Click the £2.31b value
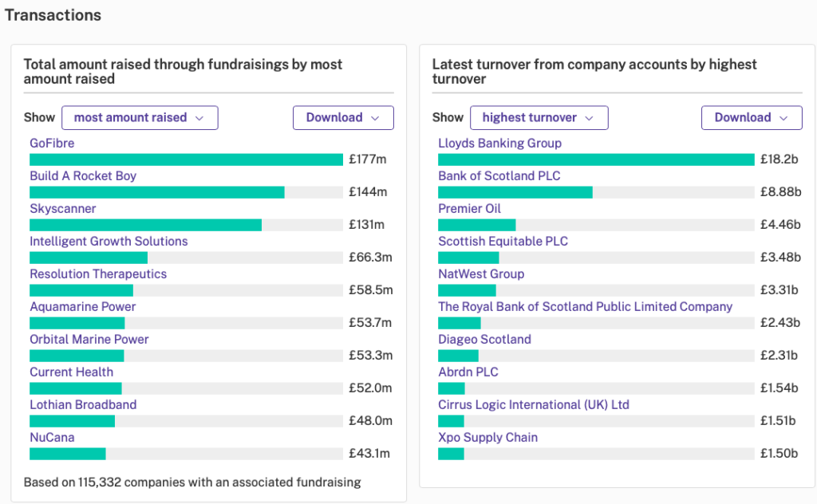This screenshot has height=504, width=817. 779,356
